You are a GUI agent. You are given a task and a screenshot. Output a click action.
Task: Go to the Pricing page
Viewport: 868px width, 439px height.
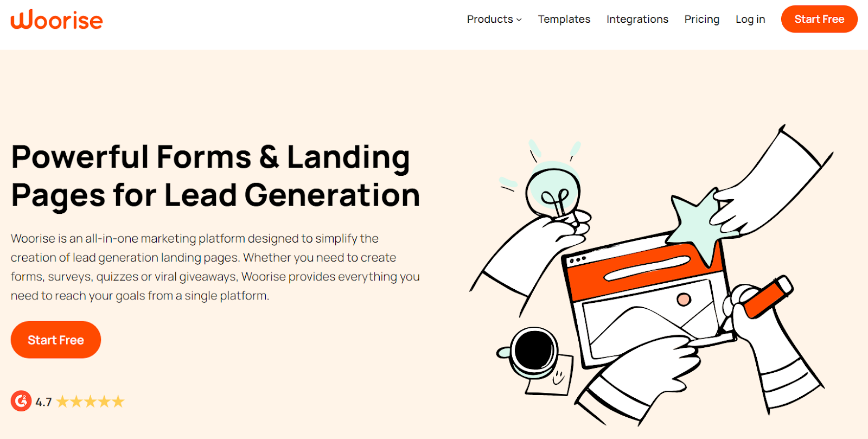point(701,19)
